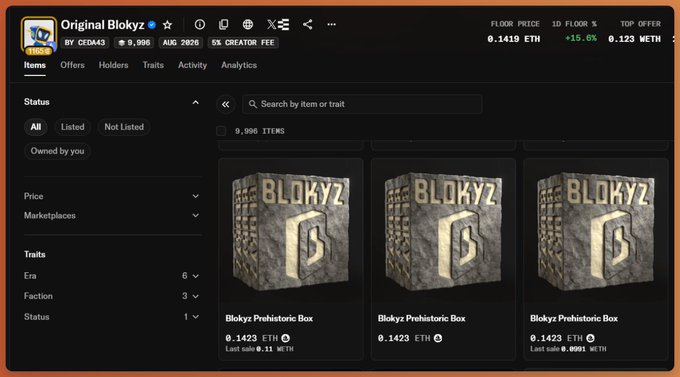
Task: Click the Last sale 0.11 WETH text
Action: [259, 349]
